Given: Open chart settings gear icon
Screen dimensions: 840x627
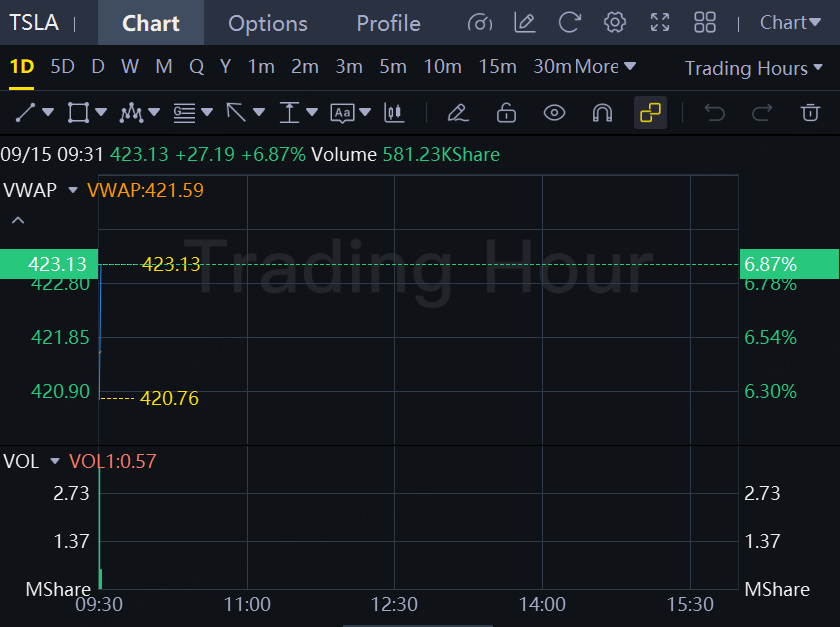Looking at the screenshot, I should pyautogui.click(x=614, y=23).
